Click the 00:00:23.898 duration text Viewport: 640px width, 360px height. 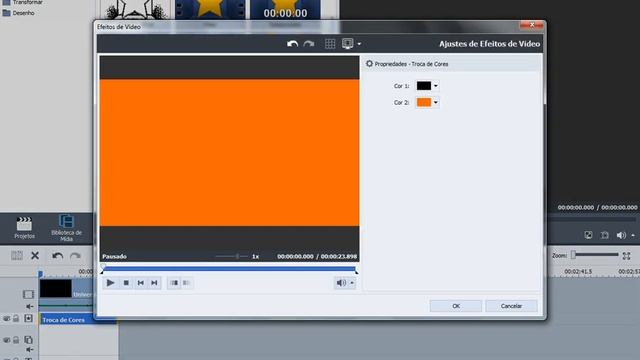point(339,256)
